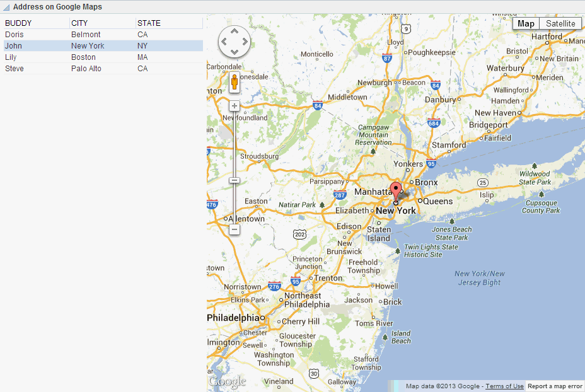This screenshot has width=585, height=392.
Task: Click the New Haven label on the map
Action: (x=495, y=113)
